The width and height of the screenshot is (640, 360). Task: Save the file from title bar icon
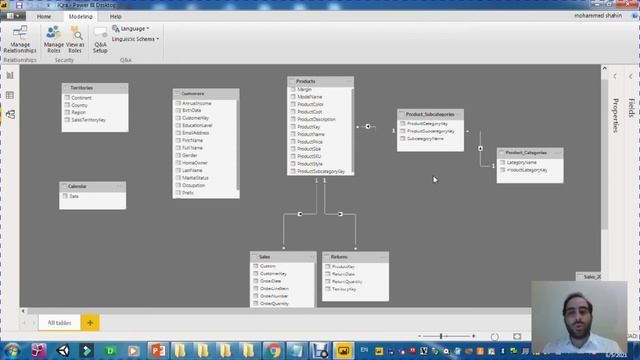(19, 5)
